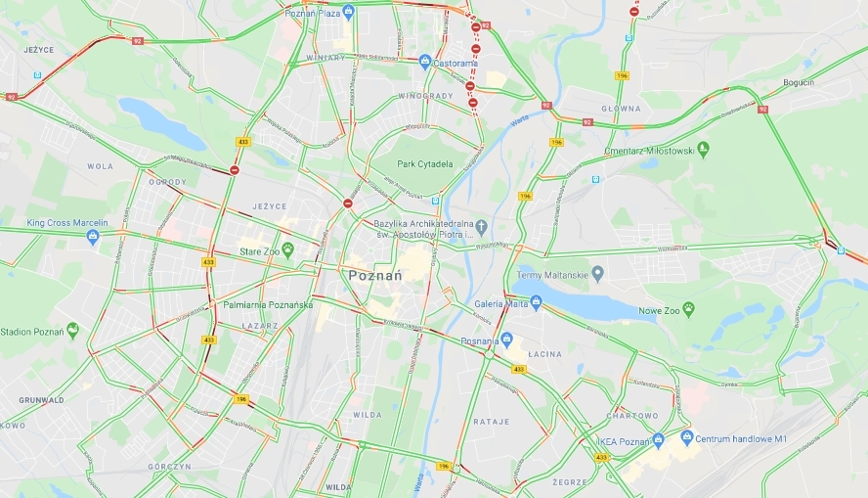Viewport: 868px width, 498px height.
Task: Select the Castorama store marker
Action: [424, 62]
